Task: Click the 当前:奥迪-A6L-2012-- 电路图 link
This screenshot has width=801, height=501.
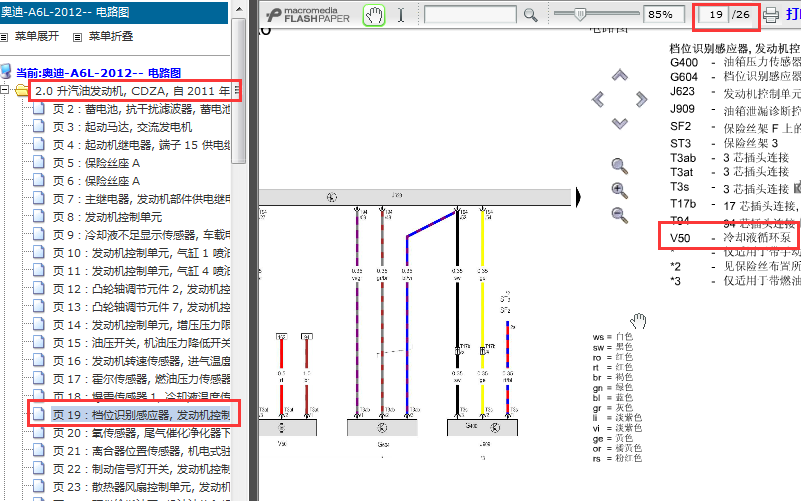Action: (98, 73)
